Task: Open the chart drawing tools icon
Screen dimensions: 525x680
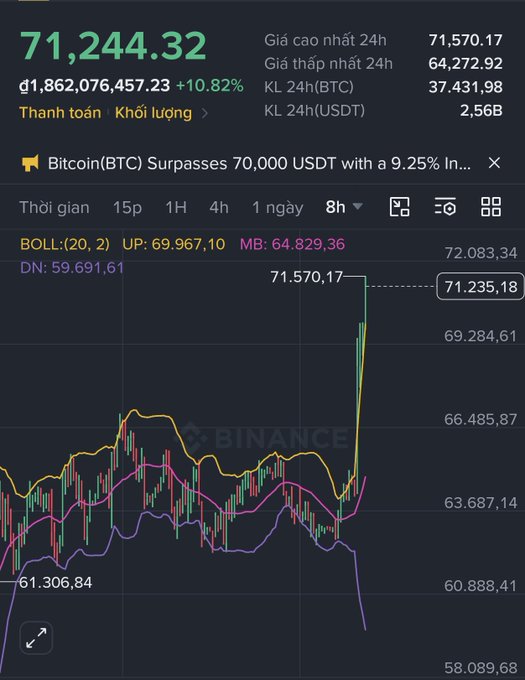Action: coord(399,207)
